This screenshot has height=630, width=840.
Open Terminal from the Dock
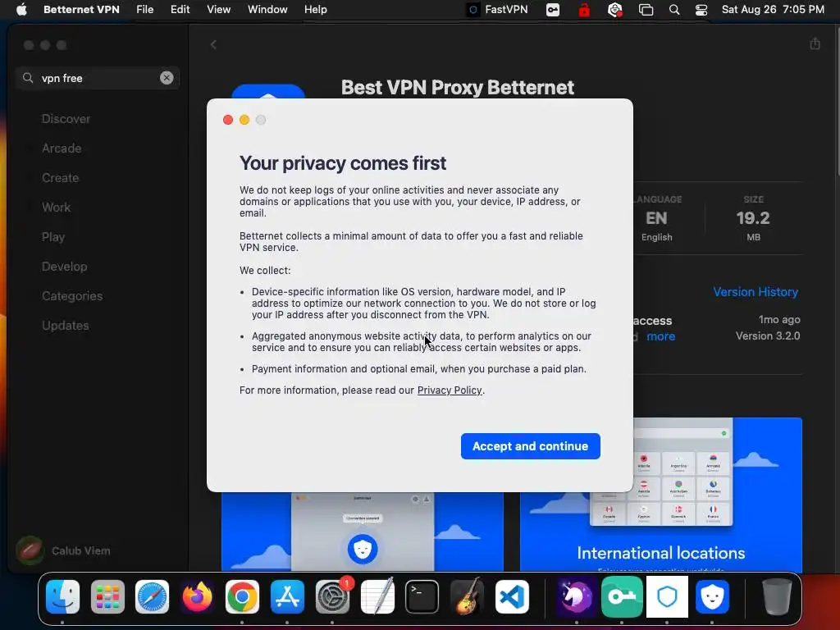(422, 596)
